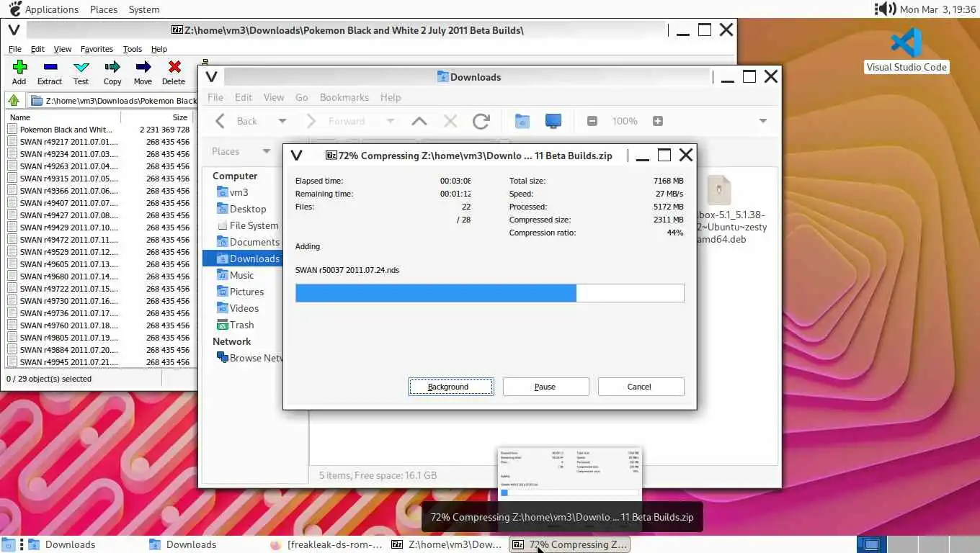The height and width of the screenshot is (553, 980).
Task: Select SWAN r49366 file in 7-Zip list
Action: (x=99, y=191)
